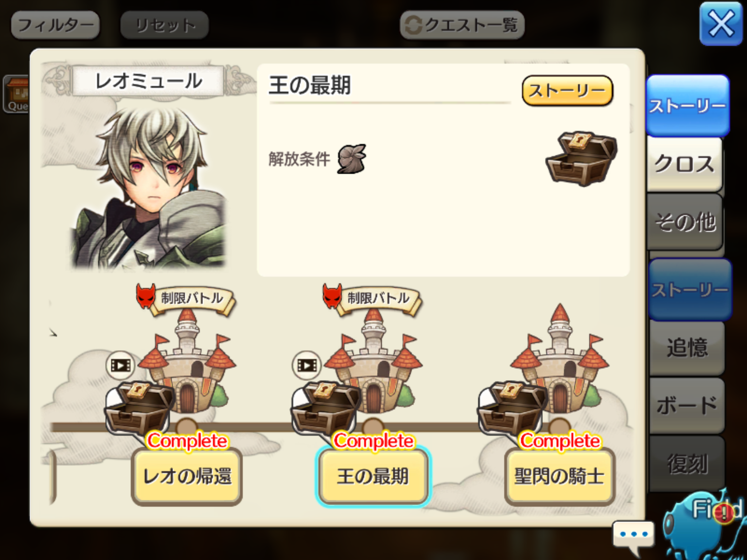Open the ボード sub-tab
Viewport: 747px width, 560px height.
click(687, 406)
